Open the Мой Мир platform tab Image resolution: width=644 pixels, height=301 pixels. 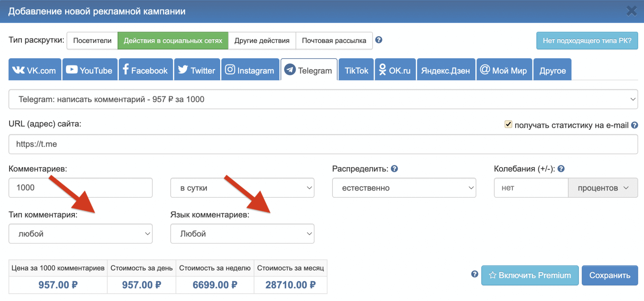[x=504, y=70]
